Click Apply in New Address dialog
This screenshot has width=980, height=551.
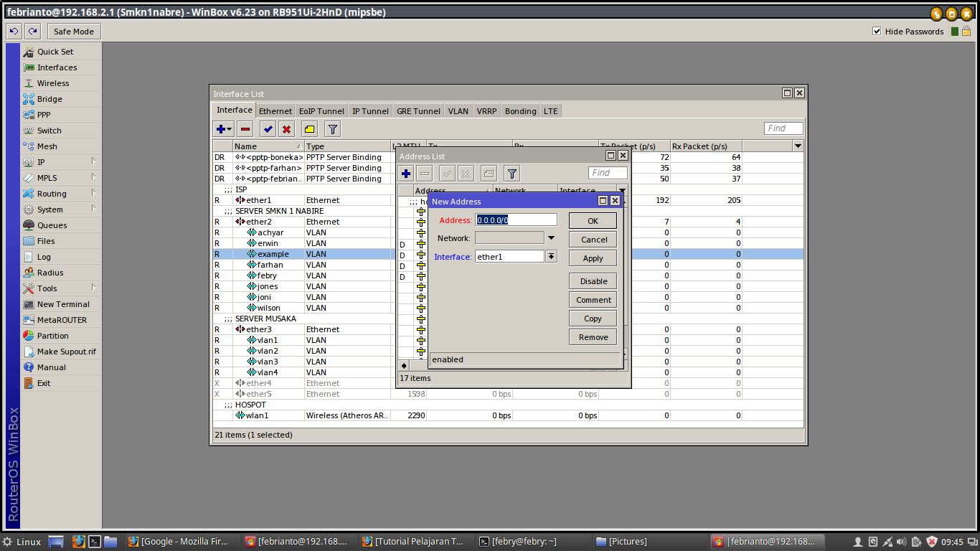[593, 258]
